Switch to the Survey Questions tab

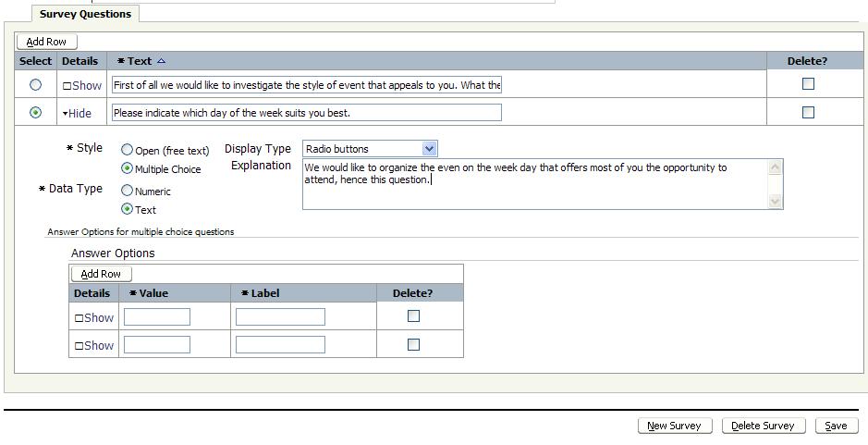click(85, 14)
